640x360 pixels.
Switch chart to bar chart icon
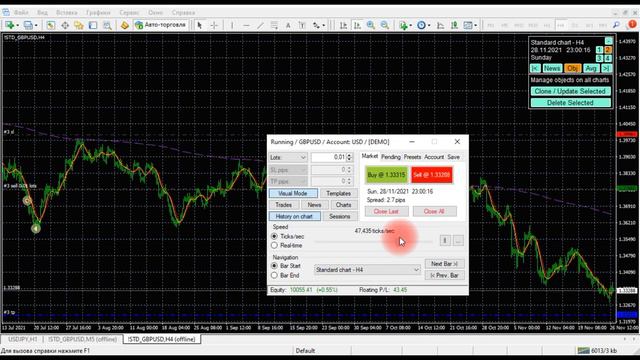pyautogui.click(x=343, y=25)
